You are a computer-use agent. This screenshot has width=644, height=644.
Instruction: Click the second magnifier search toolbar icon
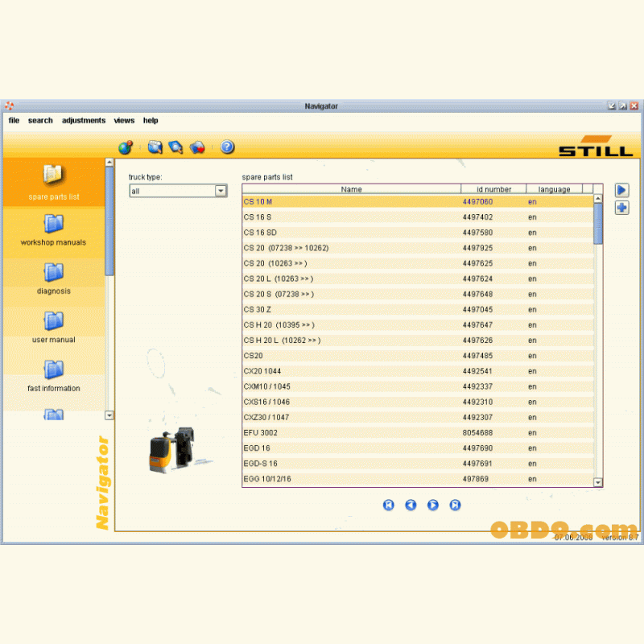pos(175,147)
